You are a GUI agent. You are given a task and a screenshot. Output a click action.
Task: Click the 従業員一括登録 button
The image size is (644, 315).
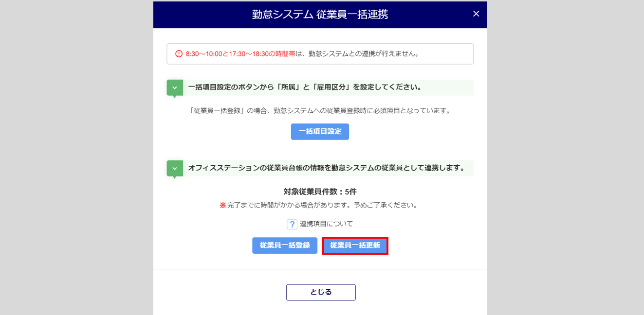[x=285, y=245]
